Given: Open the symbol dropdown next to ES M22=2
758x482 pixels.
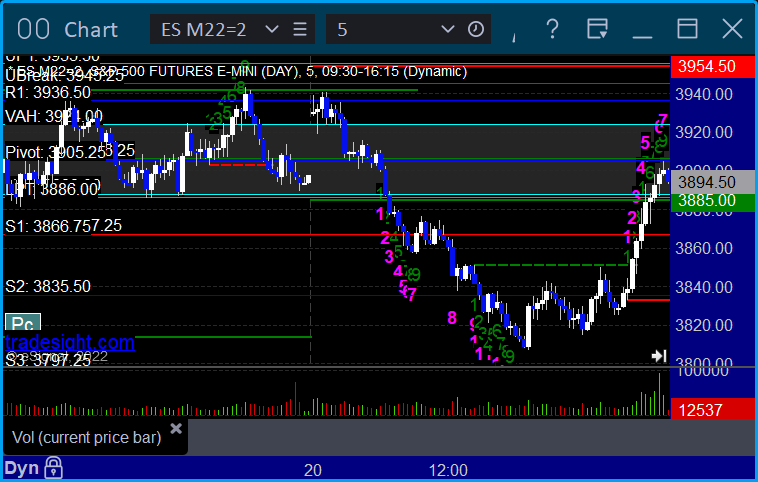Looking at the screenshot, I should click(x=272, y=29).
